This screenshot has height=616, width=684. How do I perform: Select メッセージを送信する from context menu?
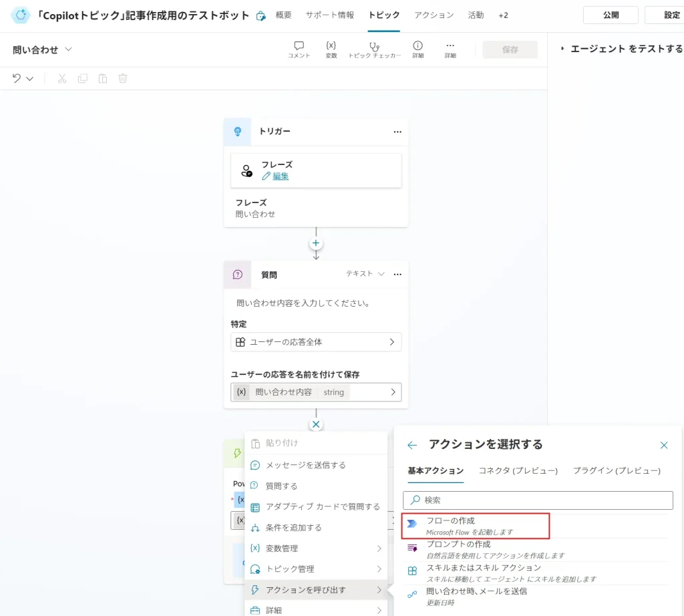point(305,465)
